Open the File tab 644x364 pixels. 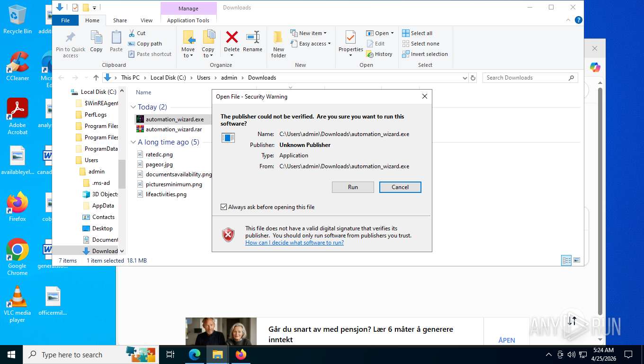pyautogui.click(x=65, y=20)
